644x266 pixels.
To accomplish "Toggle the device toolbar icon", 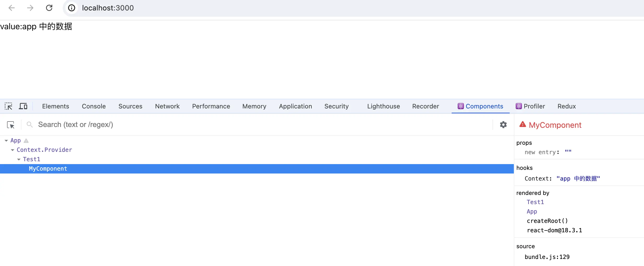I will (23, 106).
